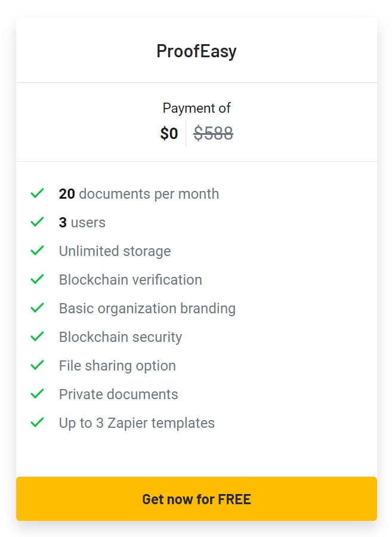Image resolution: width=392 pixels, height=537 pixels.
Task: Click the checkmark next to 3 users
Action: coord(37,222)
